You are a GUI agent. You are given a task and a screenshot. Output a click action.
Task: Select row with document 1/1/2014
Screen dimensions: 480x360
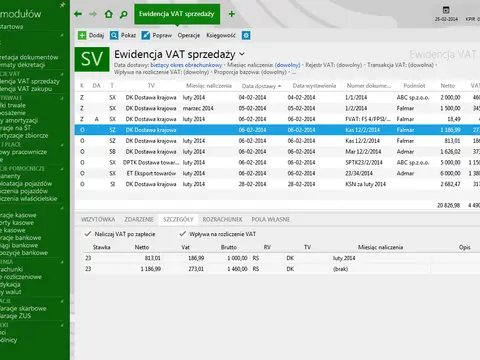277,97
